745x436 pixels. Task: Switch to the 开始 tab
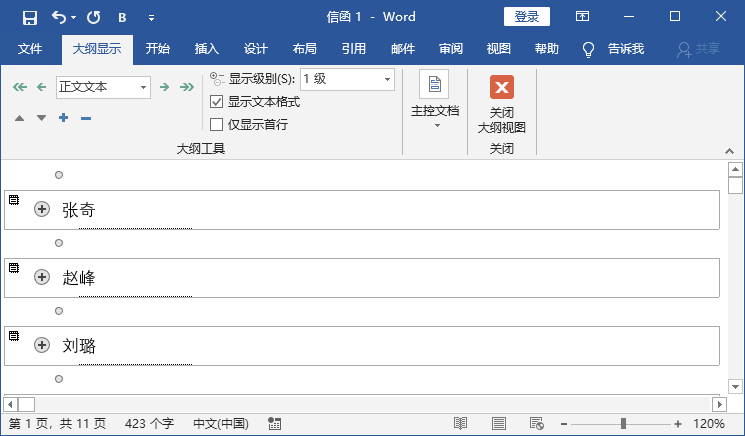[158, 49]
